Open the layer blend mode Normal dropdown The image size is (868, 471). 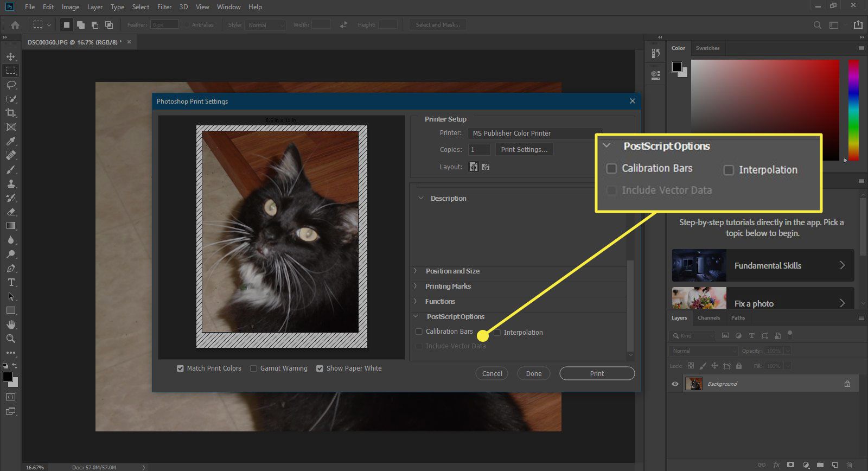tap(704, 351)
